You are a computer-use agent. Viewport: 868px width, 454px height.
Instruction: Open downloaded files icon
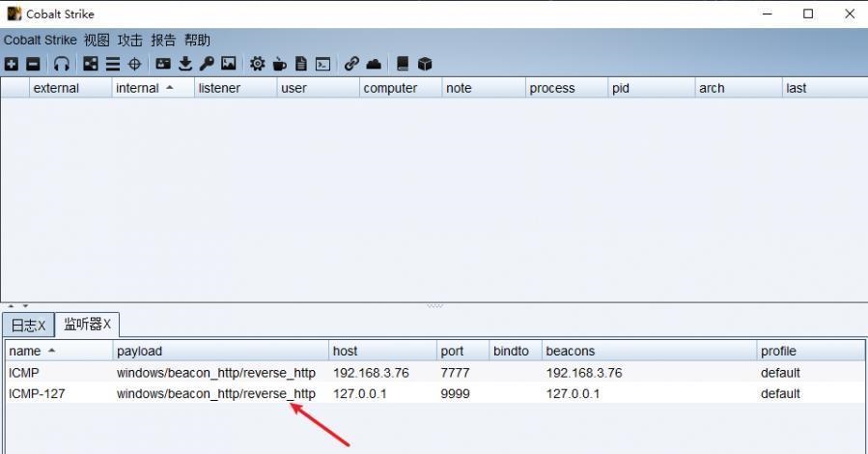pos(185,64)
